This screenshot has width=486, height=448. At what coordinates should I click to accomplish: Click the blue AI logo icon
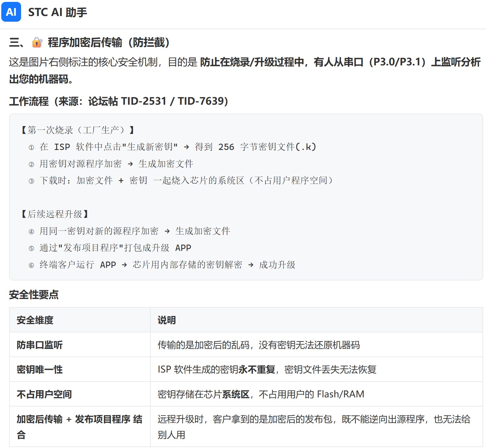(11, 12)
